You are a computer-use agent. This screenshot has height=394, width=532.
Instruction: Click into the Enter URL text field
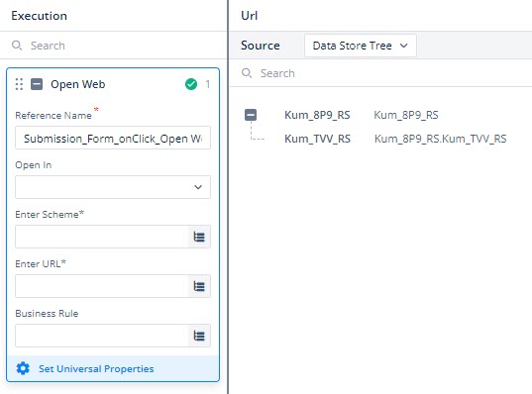(102, 286)
